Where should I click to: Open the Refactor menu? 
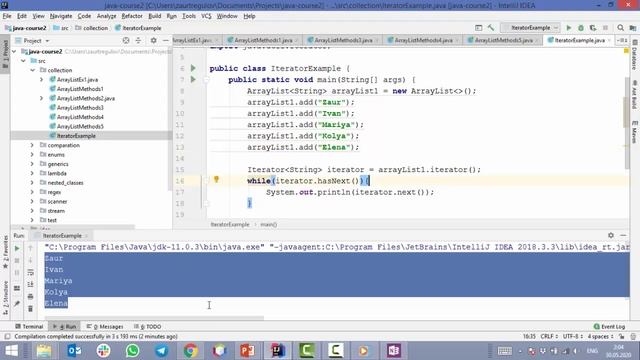pyautogui.click(x=132, y=16)
